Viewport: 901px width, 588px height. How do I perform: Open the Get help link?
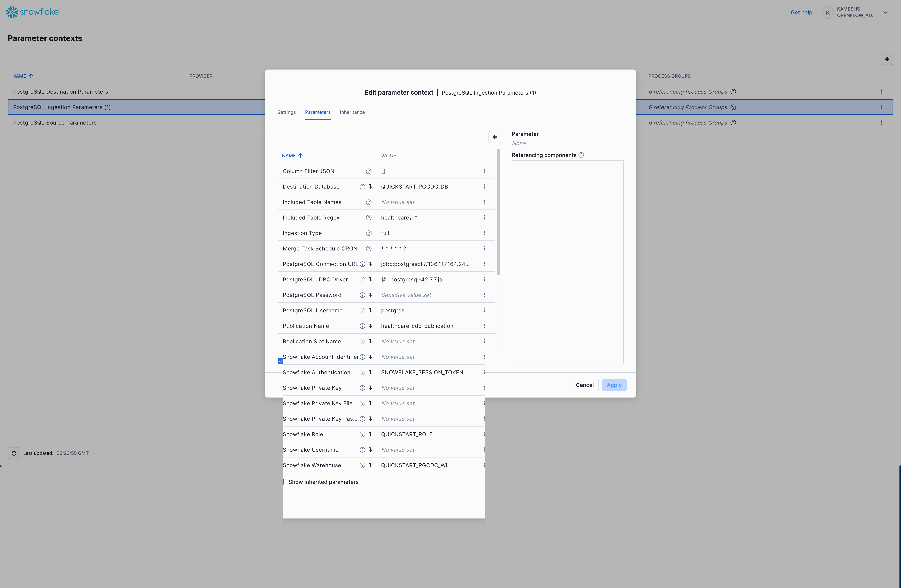[801, 12]
